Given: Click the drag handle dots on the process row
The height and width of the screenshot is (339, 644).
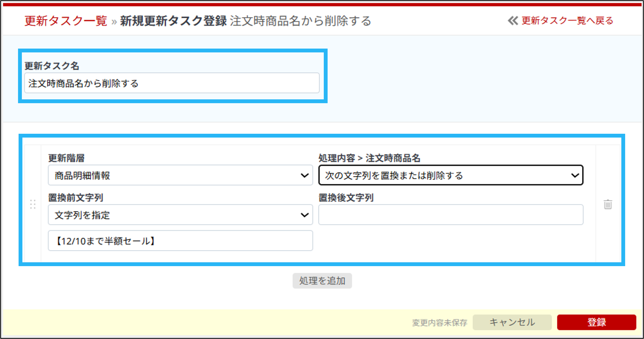Looking at the screenshot, I should (x=33, y=204).
